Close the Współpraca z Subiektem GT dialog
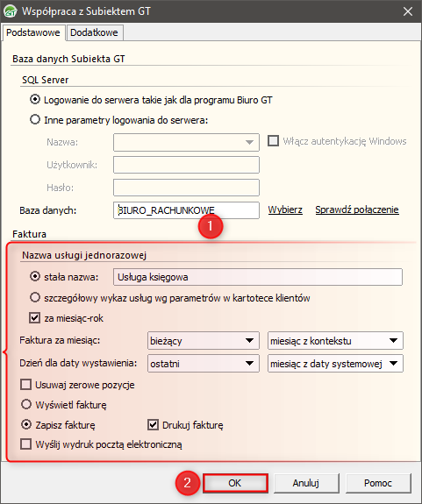Viewport: 422px width, 504px height. 408,11
